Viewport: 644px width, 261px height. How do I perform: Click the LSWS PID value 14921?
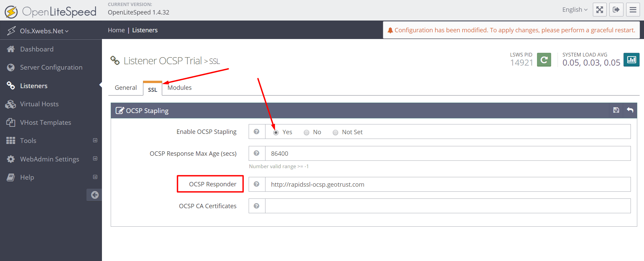coord(522,63)
